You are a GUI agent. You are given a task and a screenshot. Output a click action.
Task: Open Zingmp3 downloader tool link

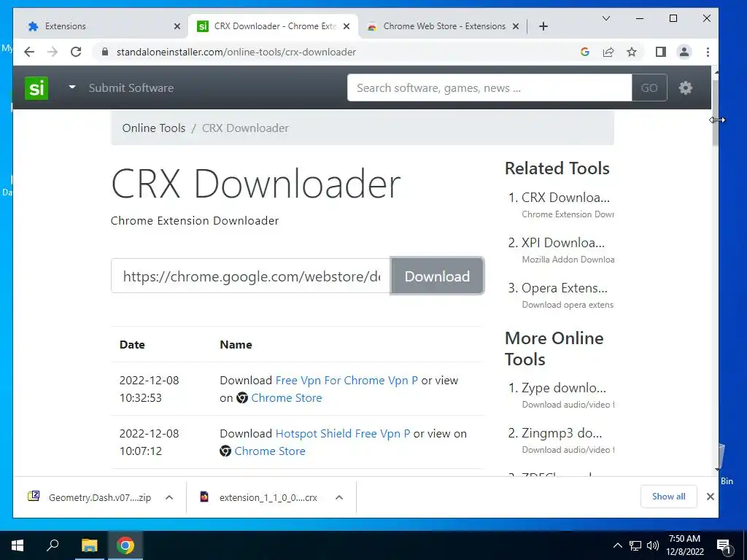click(x=562, y=433)
